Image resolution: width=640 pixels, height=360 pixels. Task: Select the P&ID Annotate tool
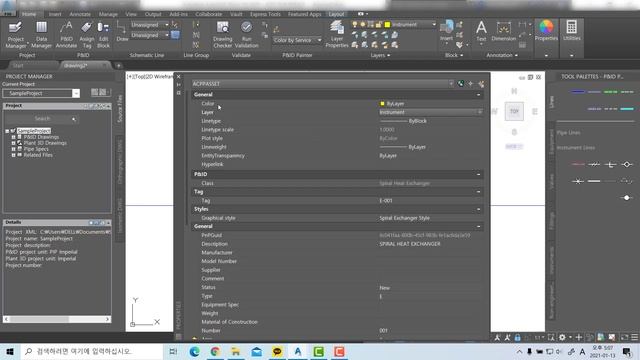pos(66,35)
